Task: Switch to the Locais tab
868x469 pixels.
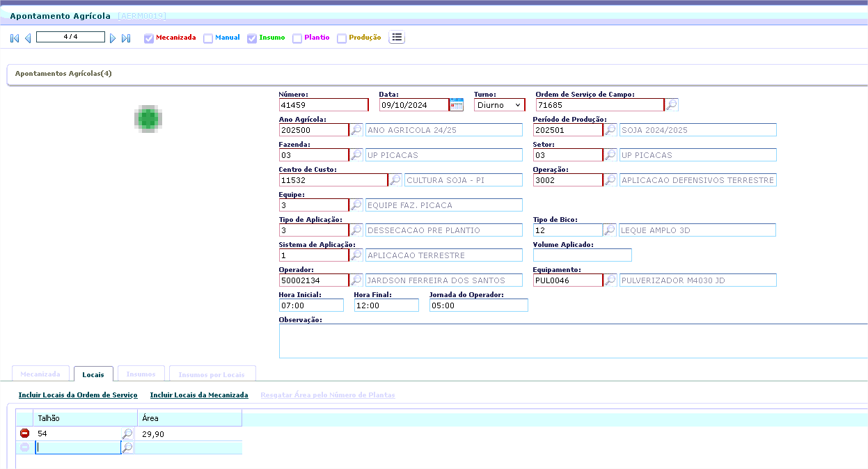Action: [x=93, y=374]
